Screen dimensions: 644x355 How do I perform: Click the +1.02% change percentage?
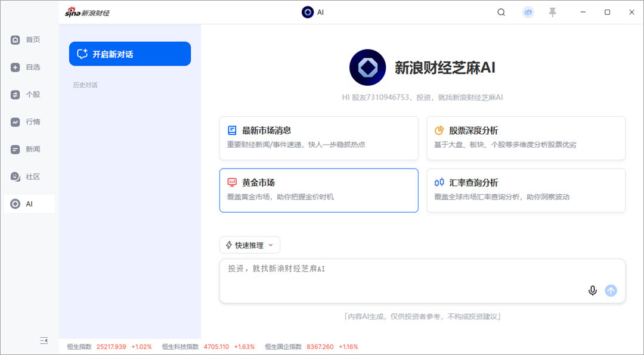click(x=141, y=347)
